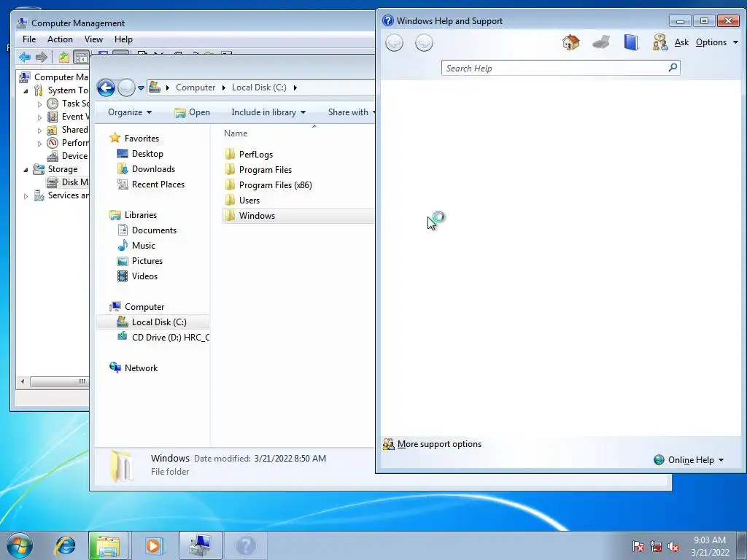Expand the Task Scheduler node arrow
Screen dimensions: 747x560
(39, 104)
